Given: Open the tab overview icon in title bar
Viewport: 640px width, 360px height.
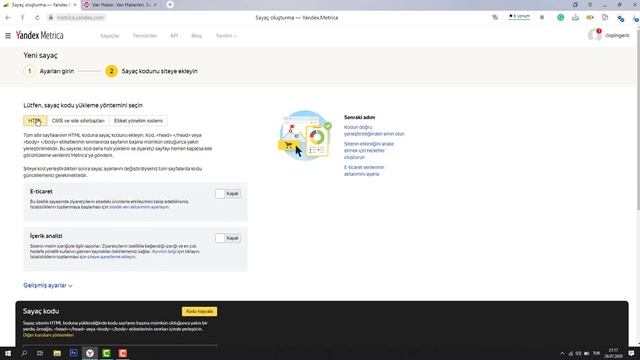Looking at the screenshot, I should click(x=576, y=4).
